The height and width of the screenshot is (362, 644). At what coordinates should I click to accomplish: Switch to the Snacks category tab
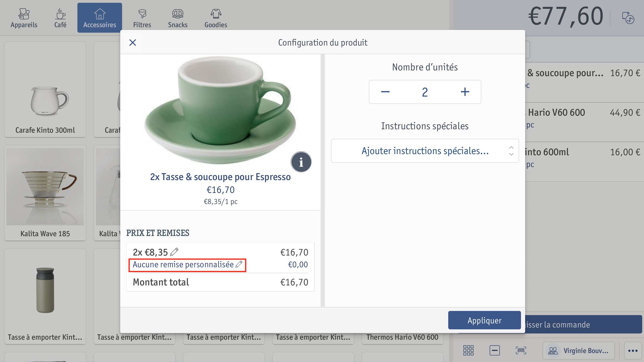(178, 18)
